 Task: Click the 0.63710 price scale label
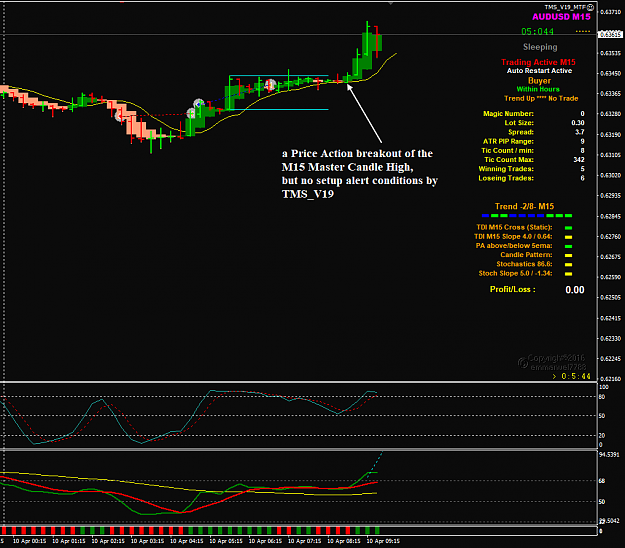pos(610,12)
